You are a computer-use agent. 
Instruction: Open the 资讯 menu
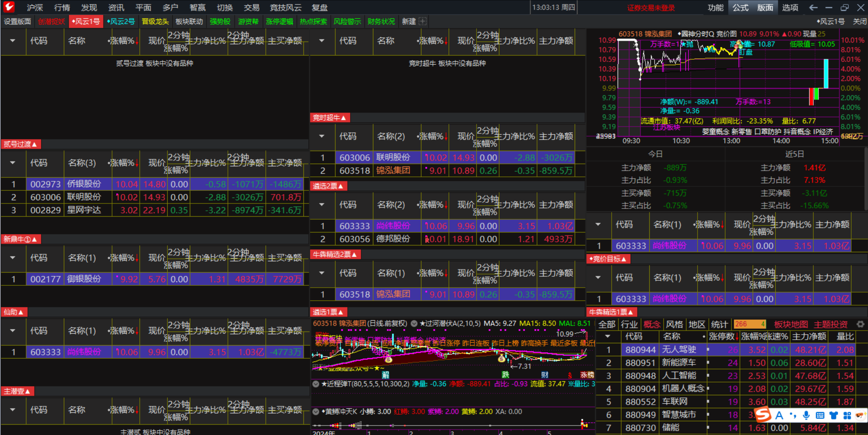[x=116, y=8]
